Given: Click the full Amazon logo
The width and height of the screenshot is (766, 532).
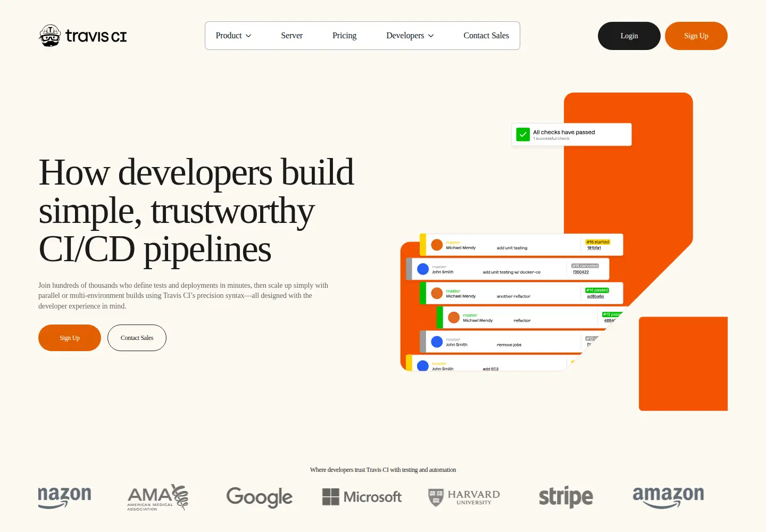Looking at the screenshot, I should (668, 497).
